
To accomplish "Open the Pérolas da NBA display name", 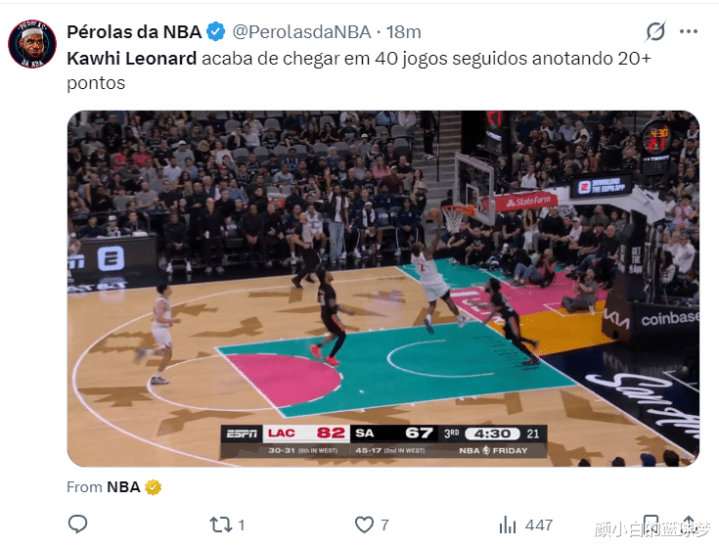I will pyautogui.click(x=134, y=32).
